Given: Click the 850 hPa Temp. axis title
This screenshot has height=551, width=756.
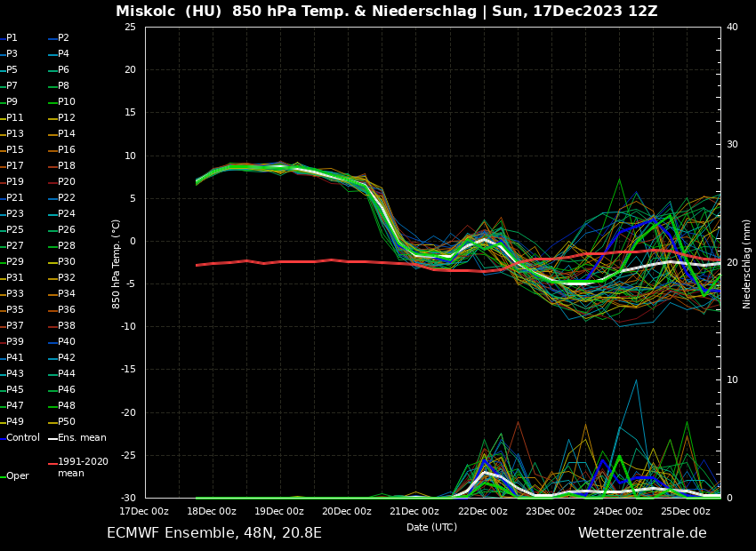Looking at the screenshot, I should click(117, 263).
